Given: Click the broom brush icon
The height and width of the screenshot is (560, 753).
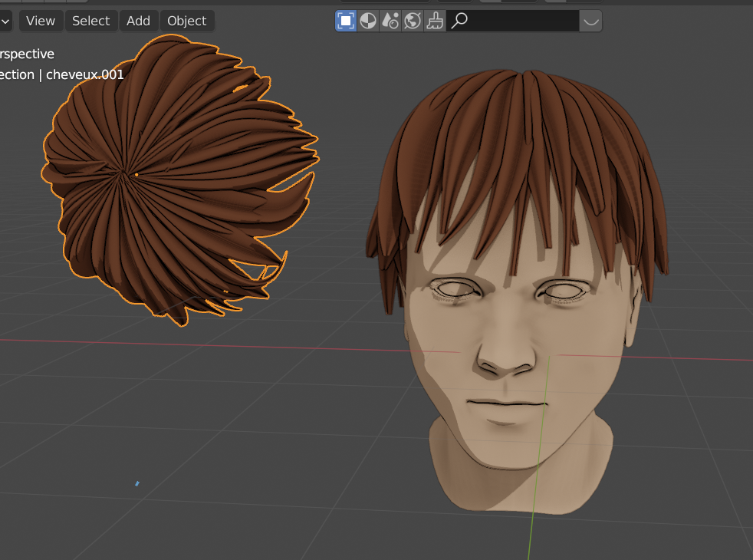Looking at the screenshot, I should (x=435, y=21).
